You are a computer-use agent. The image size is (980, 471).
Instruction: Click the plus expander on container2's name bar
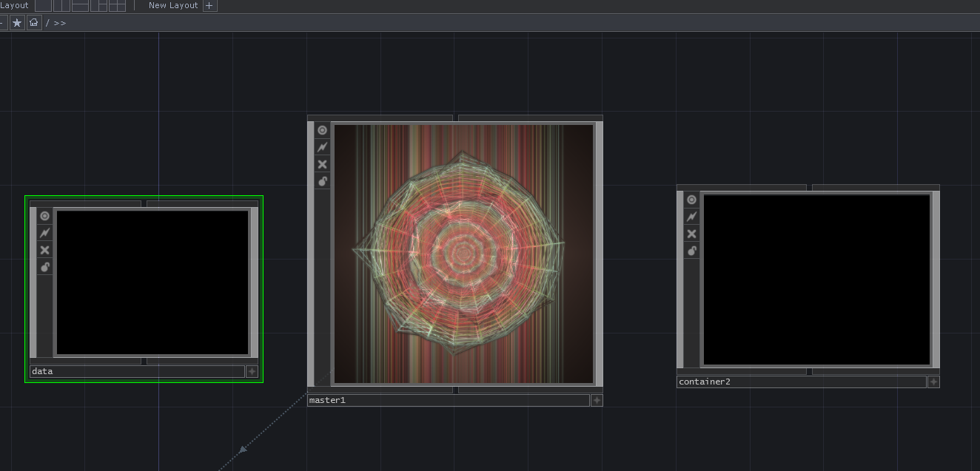933,382
